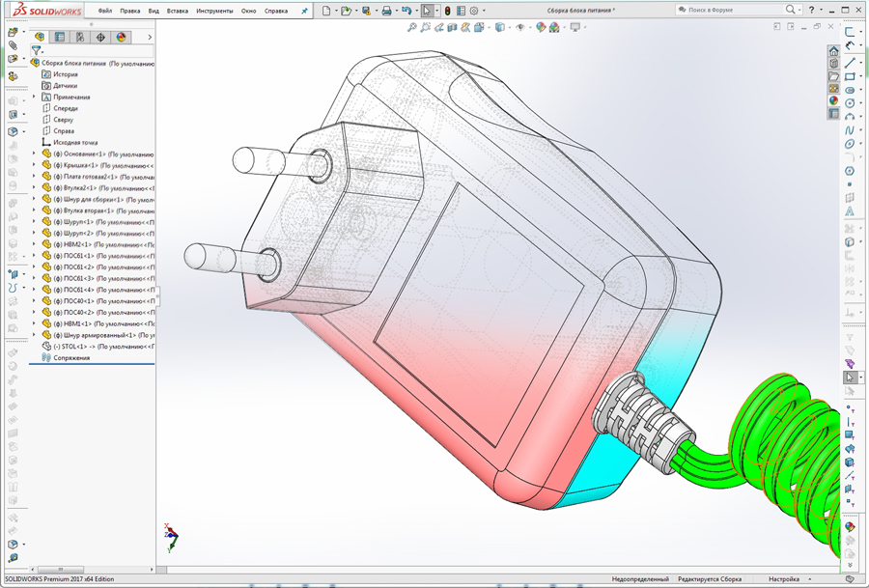This screenshot has width=869, height=588.
Task: Toggle the FeatureManager filter funnel
Action: tap(37, 50)
